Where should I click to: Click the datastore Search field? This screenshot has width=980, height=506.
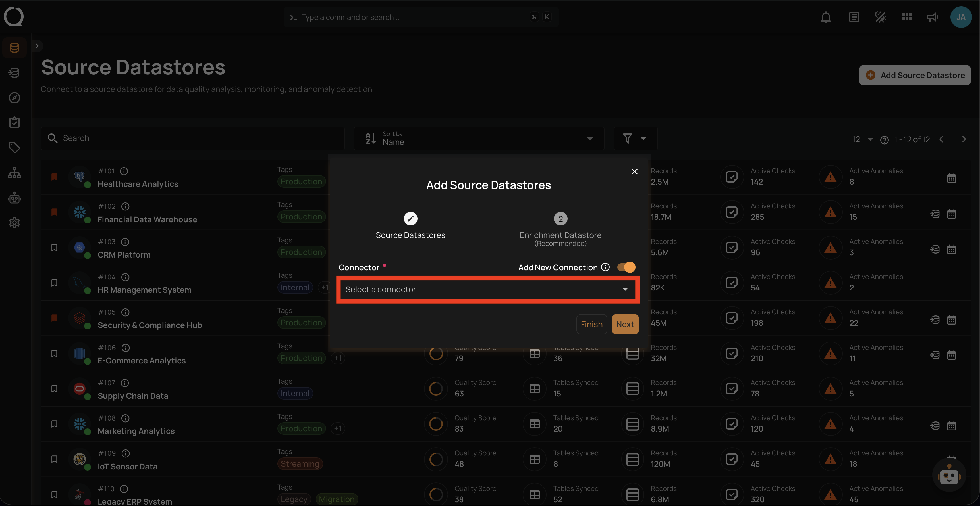pyautogui.click(x=192, y=138)
